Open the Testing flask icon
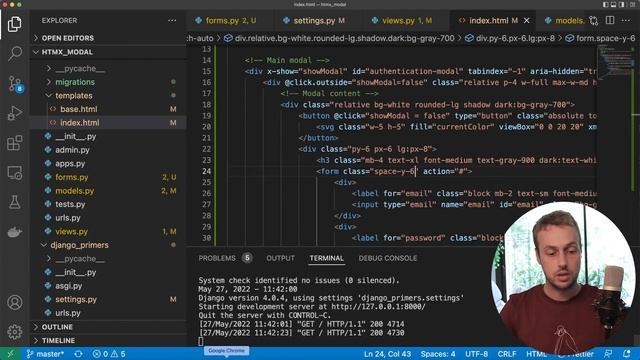The image size is (640, 360). click(15, 202)
